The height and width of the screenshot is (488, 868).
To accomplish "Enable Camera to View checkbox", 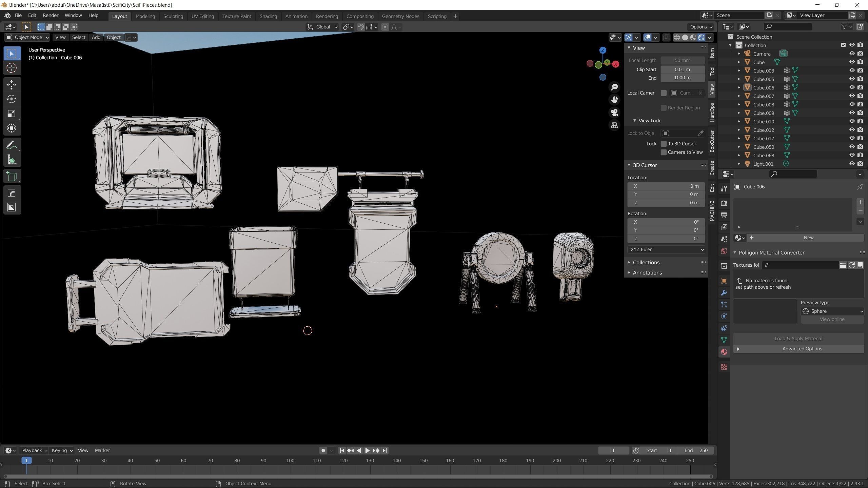I will (x=664, y=152).
